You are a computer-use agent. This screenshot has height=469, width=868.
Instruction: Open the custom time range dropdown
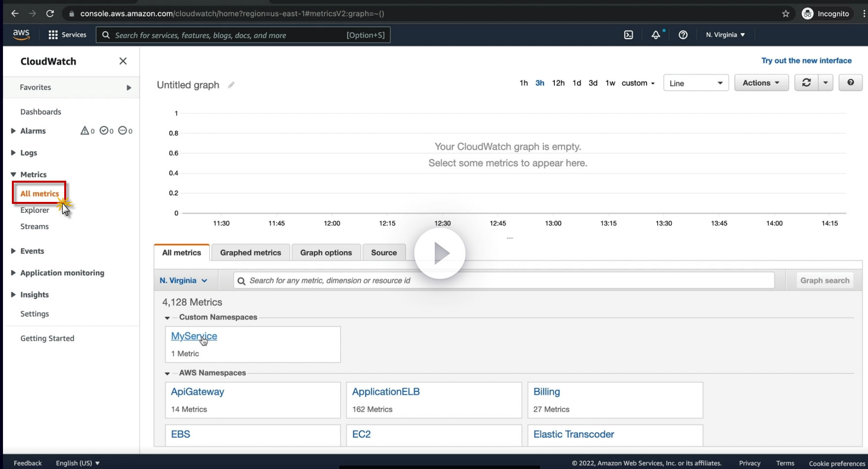(638, 83)
